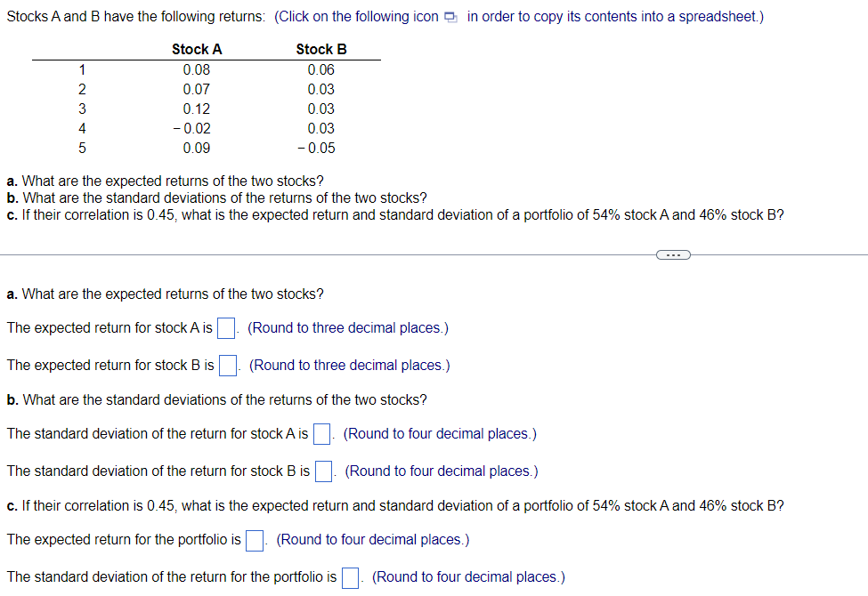Select the Stock B column header
Image resolution: width=868 pixels, height=596 pixels.
tap(320, 49)
